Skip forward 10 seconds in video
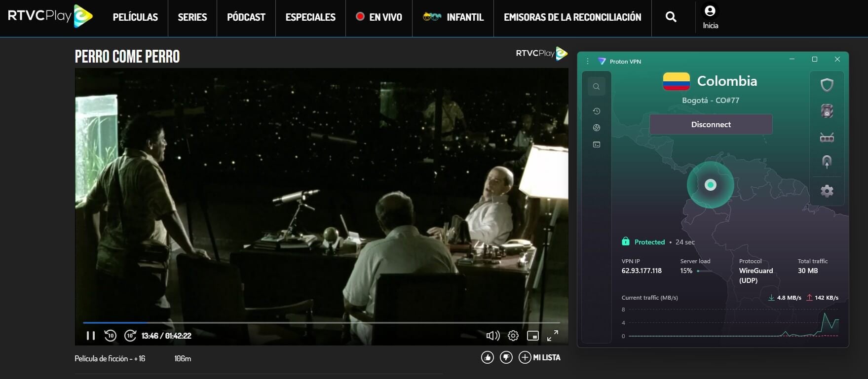This screenshot has height=379, width=868. coord(130,336)
